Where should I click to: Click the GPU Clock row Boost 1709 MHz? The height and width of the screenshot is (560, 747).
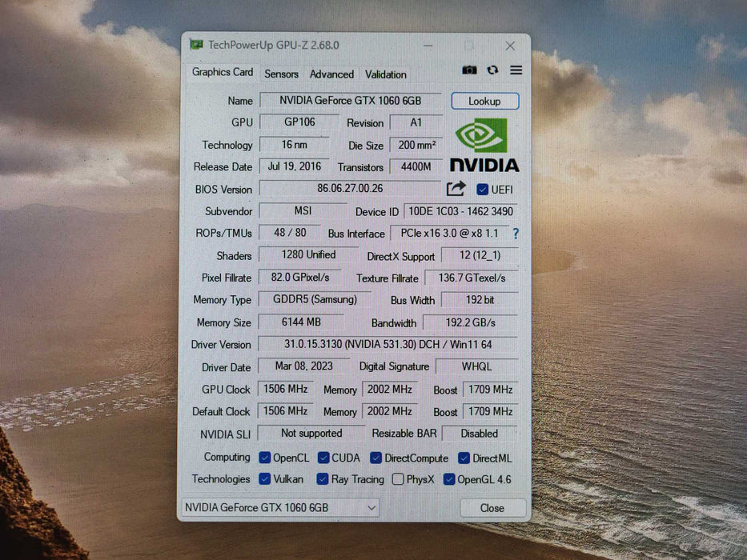(490, 389)
